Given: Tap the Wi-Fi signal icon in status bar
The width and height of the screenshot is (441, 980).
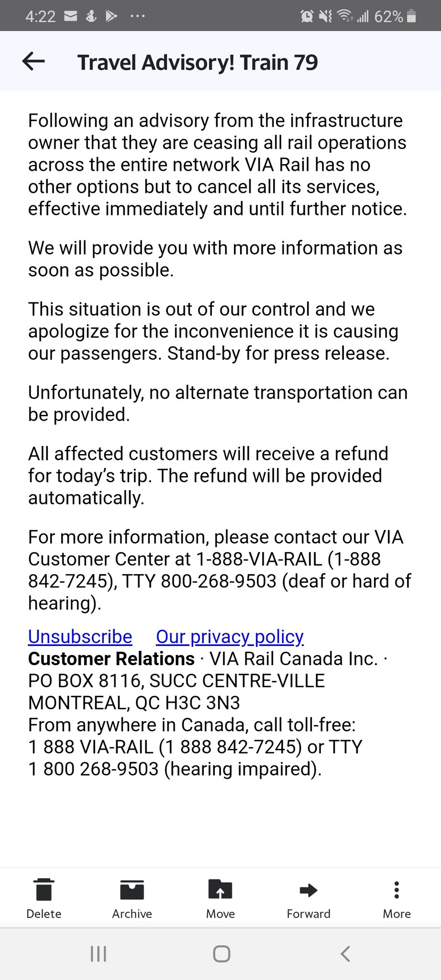Looking at the screenshot, I should pyautogui.click(x=344, y=16).
